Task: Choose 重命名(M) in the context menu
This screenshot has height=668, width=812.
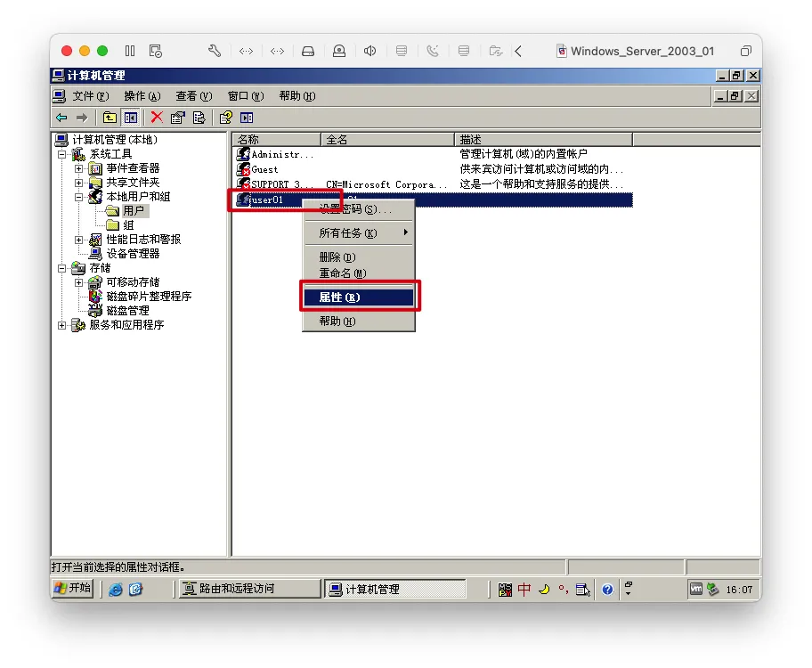Action: point(359,273)
